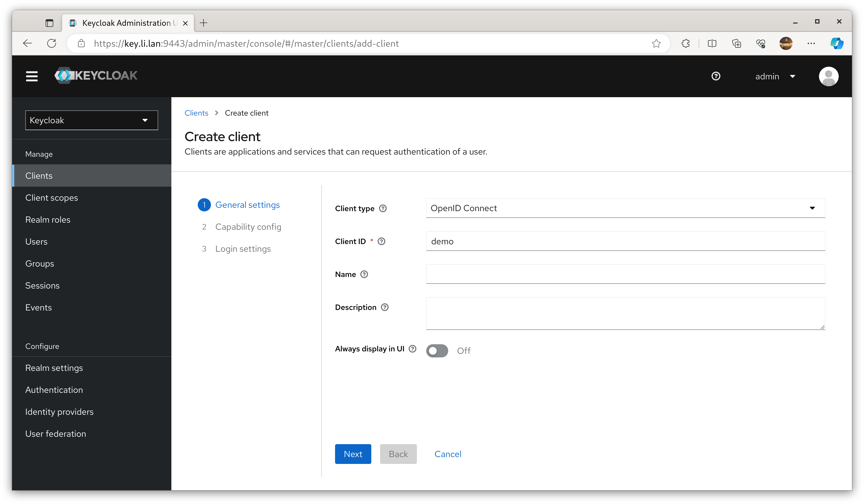Click the header help question-mark icon
Viewport: 864px width, 504px height.
[715, 76]
